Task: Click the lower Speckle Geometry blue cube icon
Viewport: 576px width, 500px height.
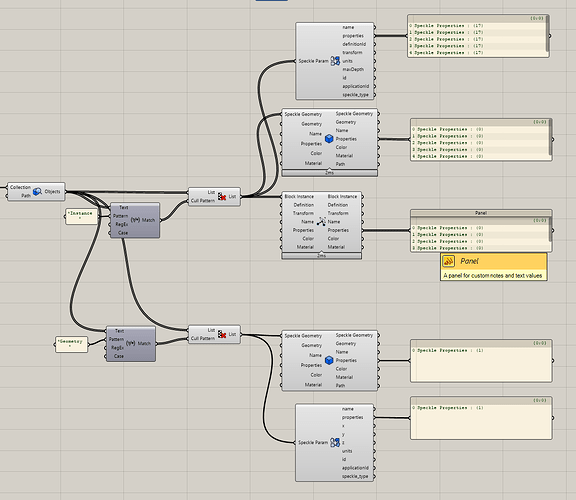Action: point(329,360)
